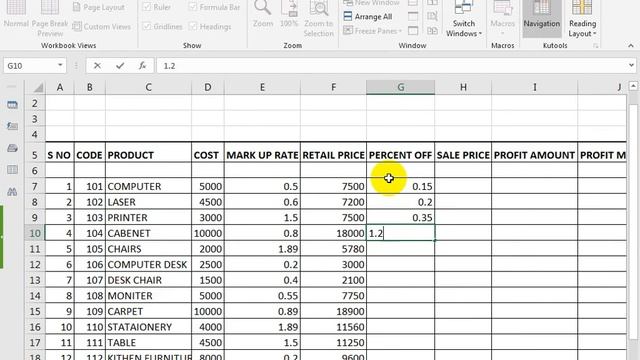Viewport: 640px width, 360px height.
Task: Click percent off value 0.35
Action: pos(400,218)
